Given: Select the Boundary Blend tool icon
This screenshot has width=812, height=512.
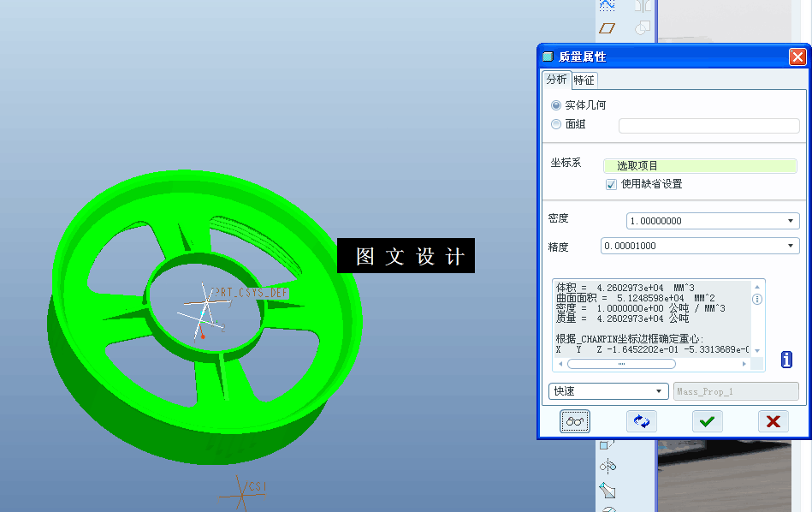Looking at the screenshot, I should pos(606,6).
